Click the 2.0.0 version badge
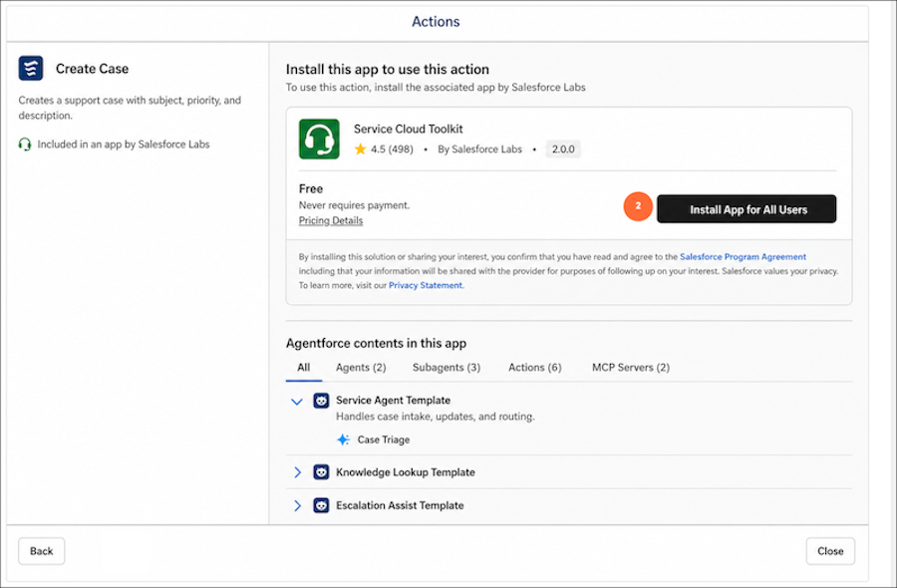The height and width of the screenshot is (588, 897). point(563,149)
